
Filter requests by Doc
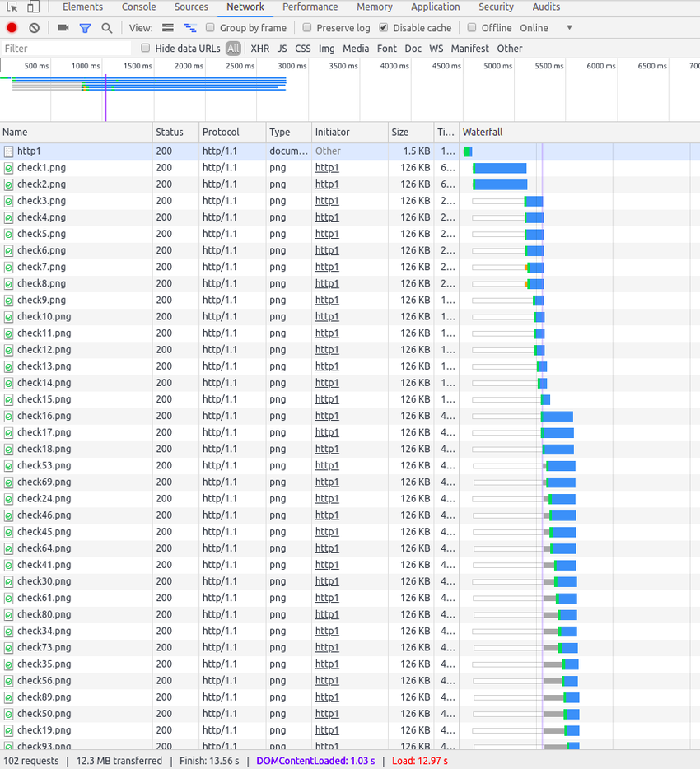(413, 49)
